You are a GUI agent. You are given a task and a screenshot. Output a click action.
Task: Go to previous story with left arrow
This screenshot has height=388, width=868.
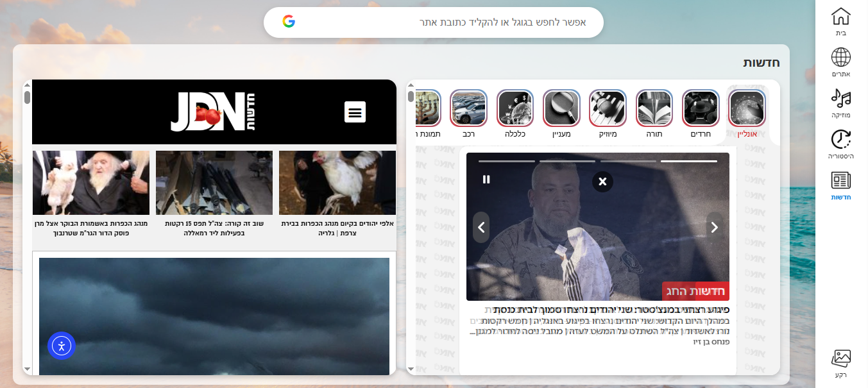coord(481,227)
